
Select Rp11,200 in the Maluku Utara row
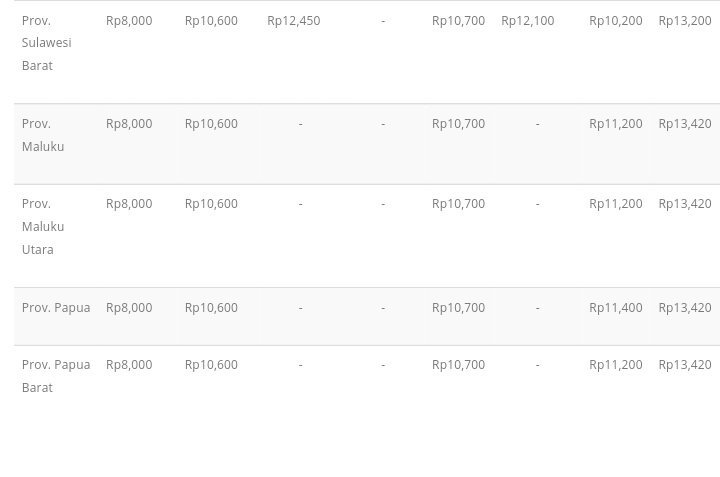(x=615, y=204)
